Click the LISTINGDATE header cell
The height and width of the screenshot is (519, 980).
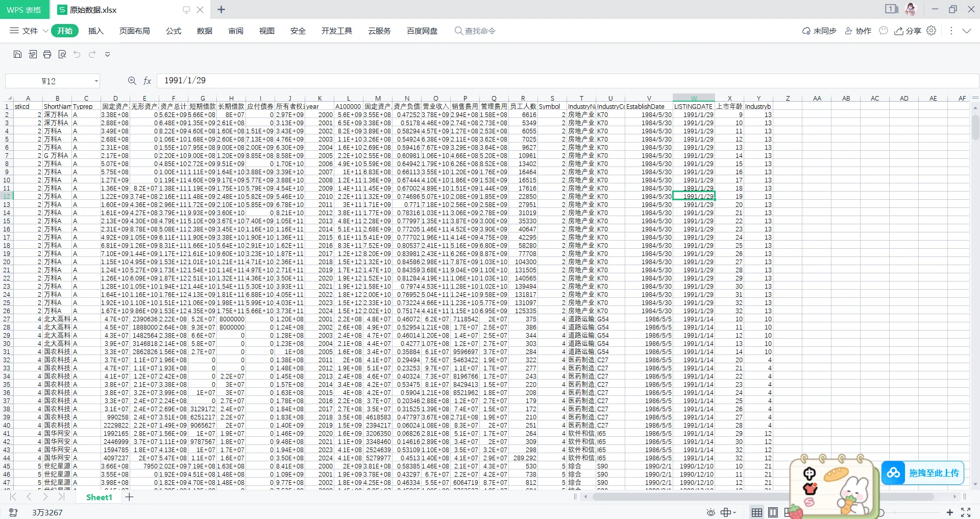(x=694, y=106)
